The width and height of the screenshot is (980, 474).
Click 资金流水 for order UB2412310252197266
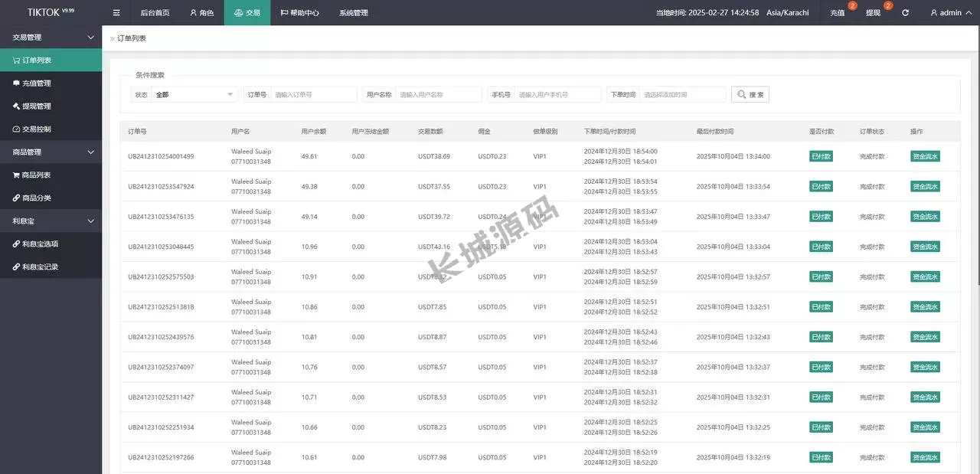[925, 457]
